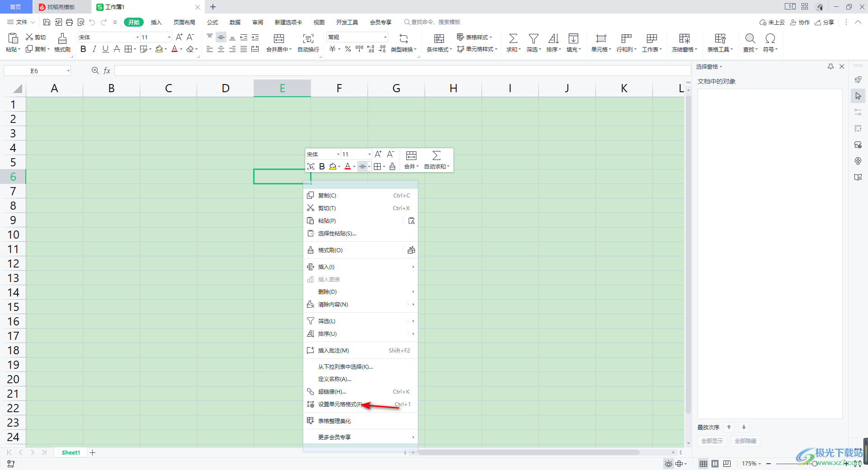
Task: Click the Merge and Center (合并居中) icon
Action: 279,38
